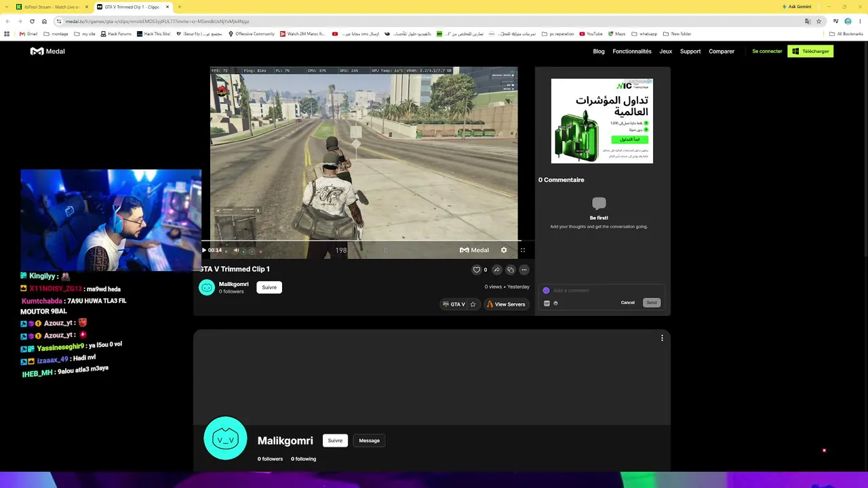Open the large Malikgomri profile avatar

coord(225,439)
